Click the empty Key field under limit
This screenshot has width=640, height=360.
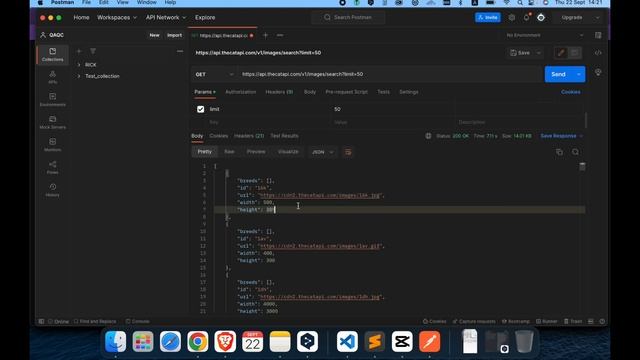point(268,122)
